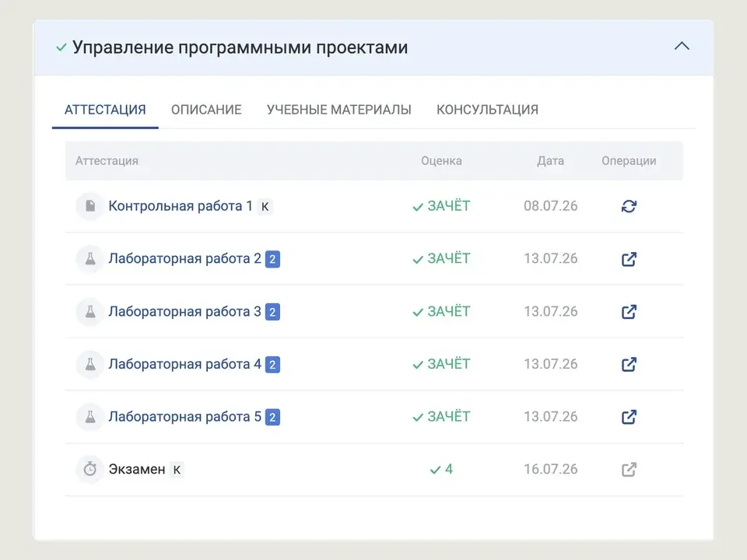
Task: Click the ЗАЧЁТ grade of Контрольная работа 1
Action: 441,206
